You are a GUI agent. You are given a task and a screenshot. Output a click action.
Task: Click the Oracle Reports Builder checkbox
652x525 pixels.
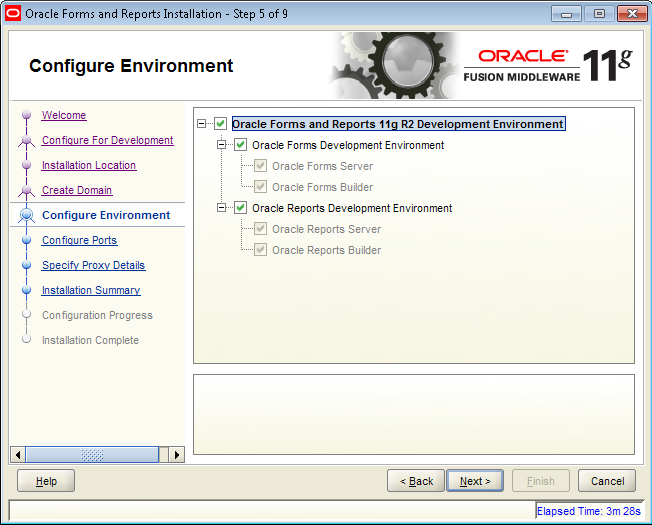(260, 249)
